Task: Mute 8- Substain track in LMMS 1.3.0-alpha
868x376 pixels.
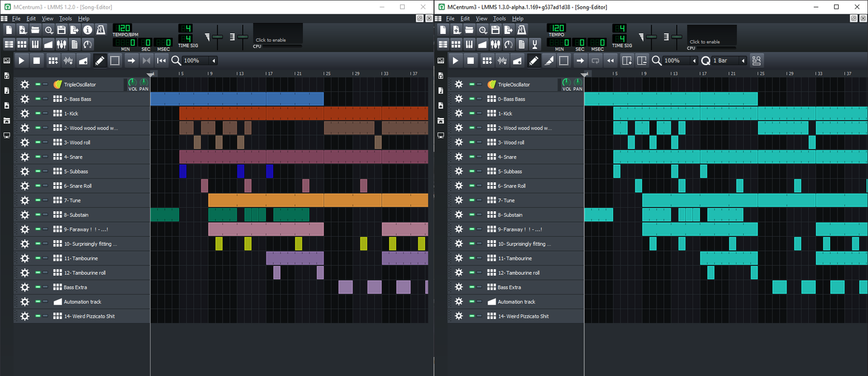Action: (472, 214)
